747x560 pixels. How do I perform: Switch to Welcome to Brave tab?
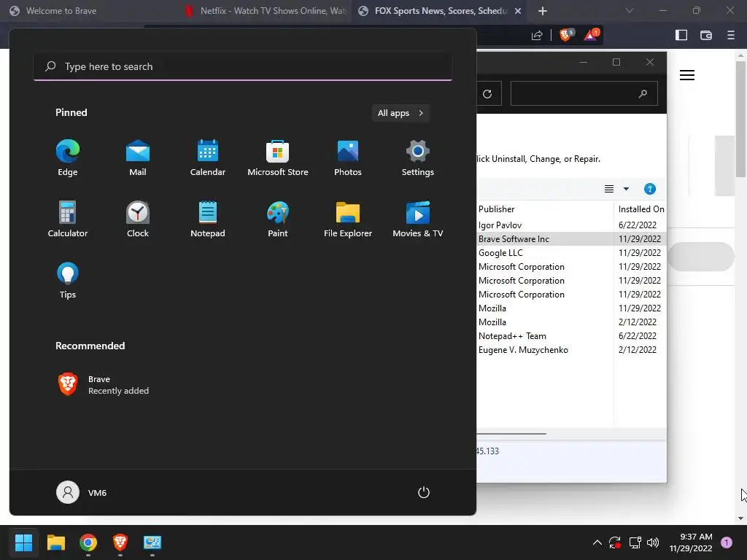click(x=90, y=11)
